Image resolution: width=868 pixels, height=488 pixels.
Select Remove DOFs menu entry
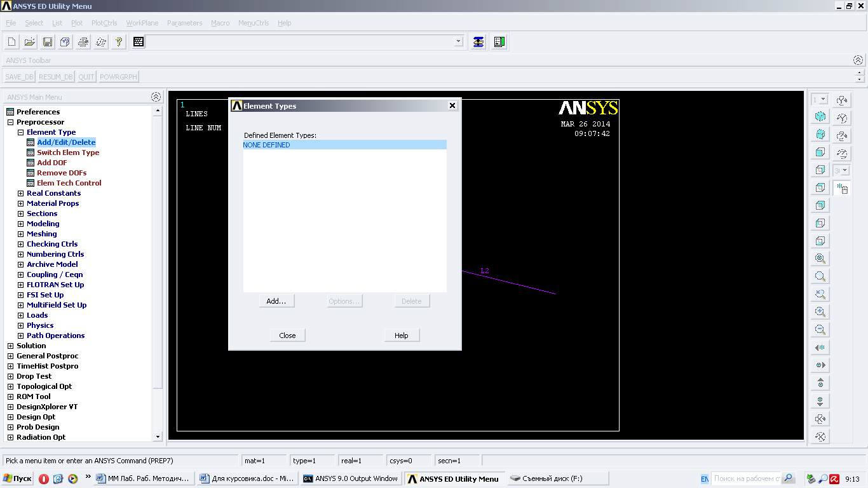click(62, 173)
